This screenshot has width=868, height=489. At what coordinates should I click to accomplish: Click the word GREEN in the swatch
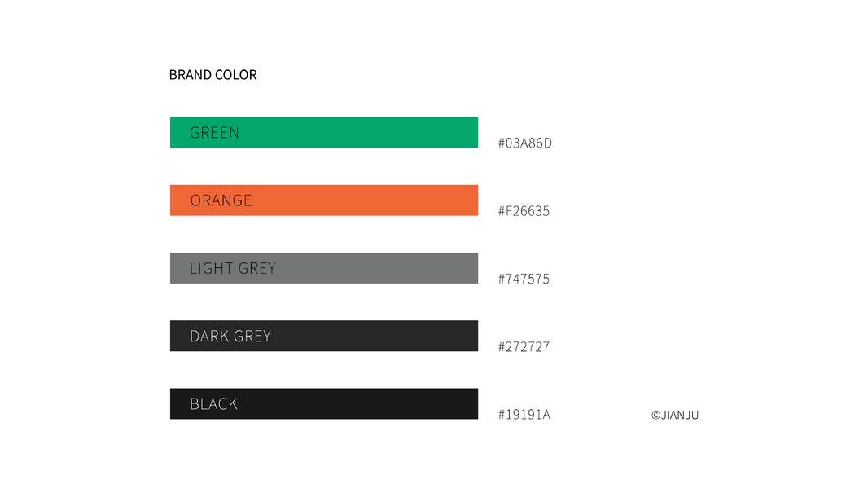coord(214,132)
